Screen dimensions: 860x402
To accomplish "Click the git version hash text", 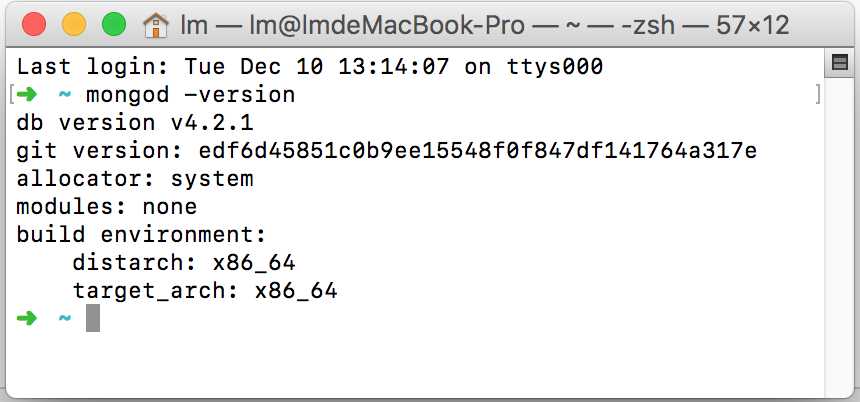I will (x=478, y=151).
